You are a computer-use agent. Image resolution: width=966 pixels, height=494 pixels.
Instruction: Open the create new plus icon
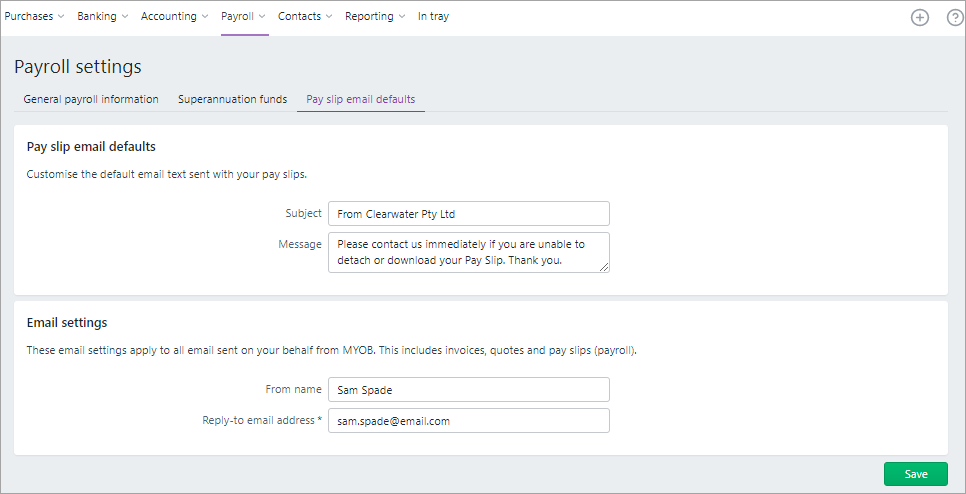[919, 17]
